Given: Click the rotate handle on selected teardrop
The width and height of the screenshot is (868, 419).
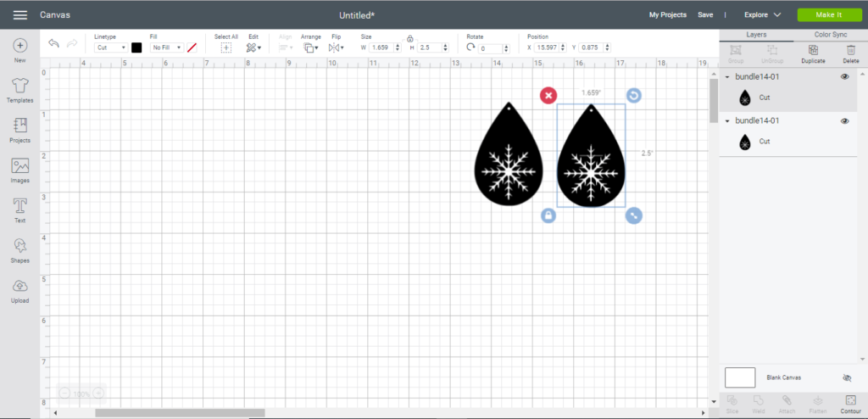Looking at the screenshot, I should click(634, 96).
